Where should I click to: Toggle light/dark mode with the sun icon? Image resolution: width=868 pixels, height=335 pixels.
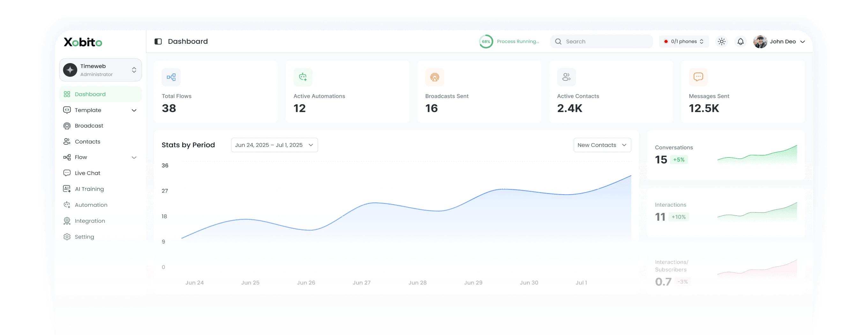[722, 41]
